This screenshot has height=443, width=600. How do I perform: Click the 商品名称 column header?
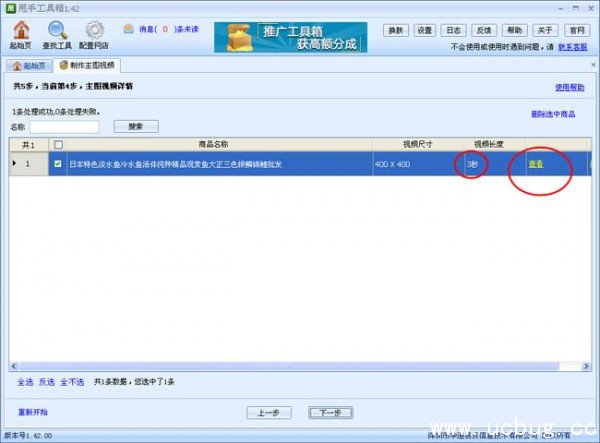click(214, 144)
